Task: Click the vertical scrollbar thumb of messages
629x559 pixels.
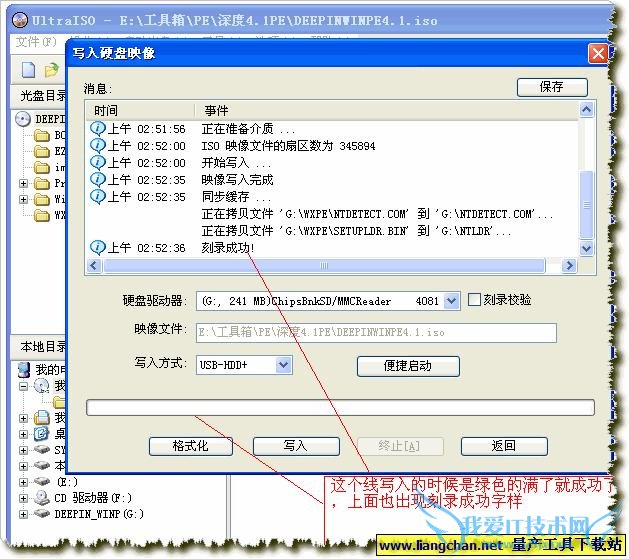Action: tap(586, 205)
